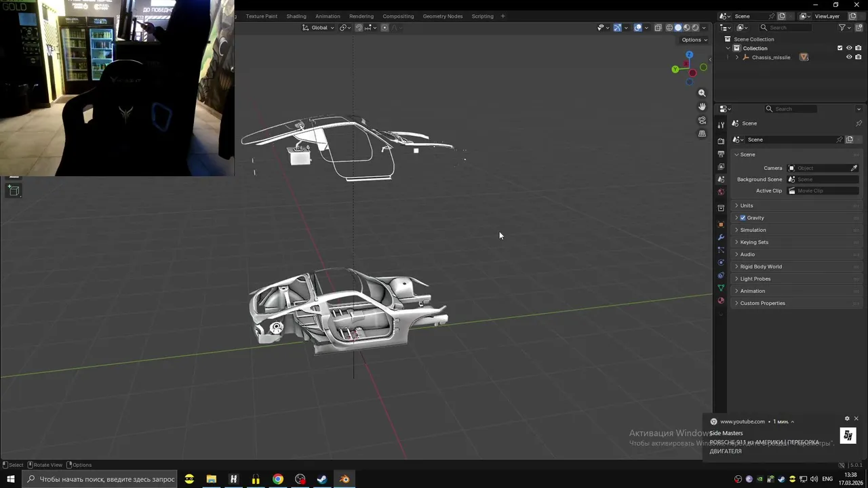The image size is (868, 488).
Task: Open the Particles properties tab icon
Action: click(x=721, y=250)
